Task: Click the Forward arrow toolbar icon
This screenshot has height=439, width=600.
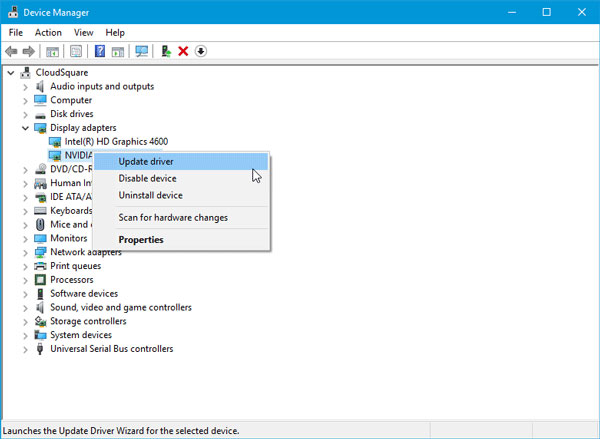Action: click(29, 51)
